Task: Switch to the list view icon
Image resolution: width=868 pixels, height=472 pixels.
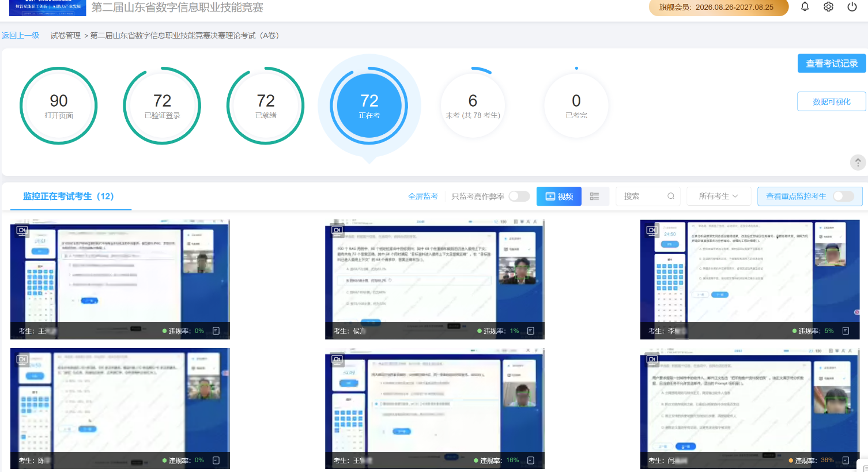Action: pos(595,197)
